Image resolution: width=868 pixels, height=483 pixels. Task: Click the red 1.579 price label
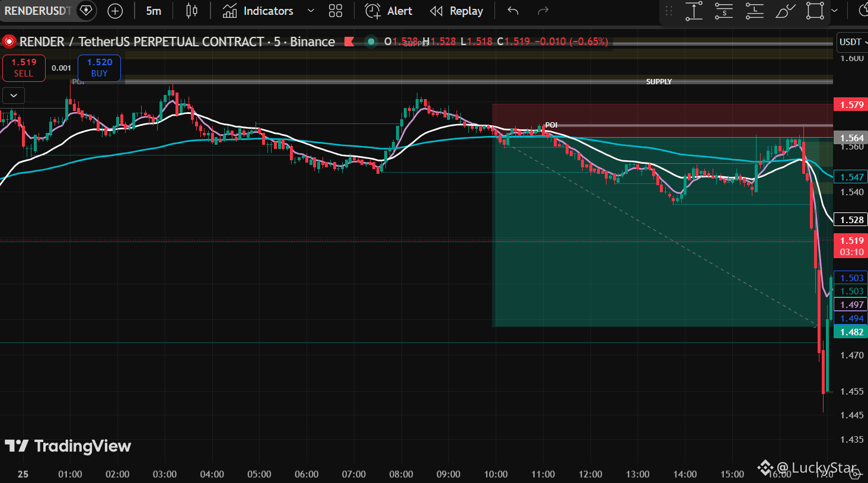coord(851,105)
